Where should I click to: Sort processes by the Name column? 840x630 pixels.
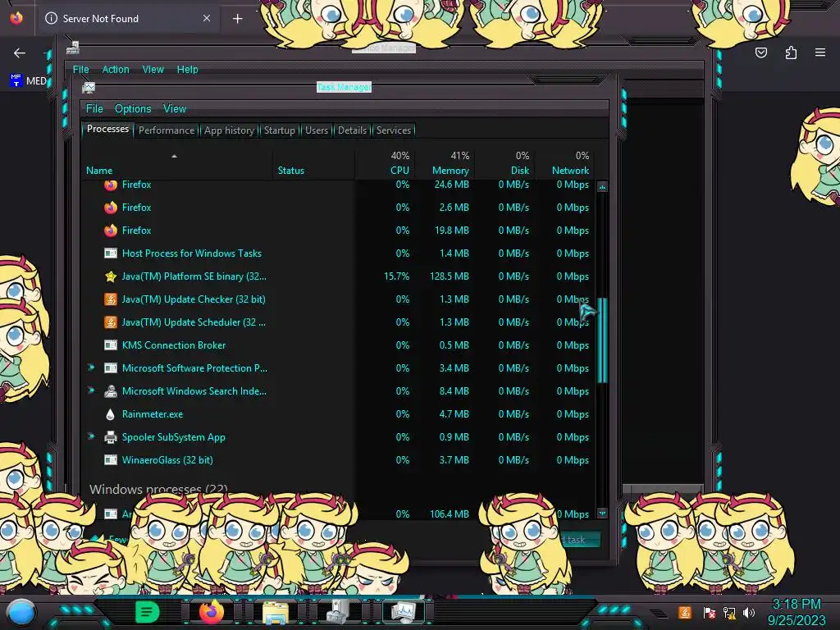pos(177,164)
